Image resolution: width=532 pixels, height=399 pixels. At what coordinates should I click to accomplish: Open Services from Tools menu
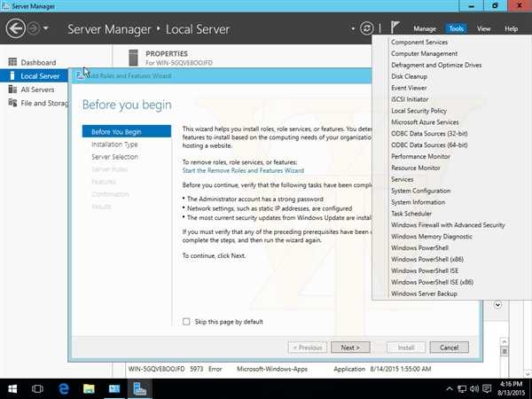coord(402,179)
